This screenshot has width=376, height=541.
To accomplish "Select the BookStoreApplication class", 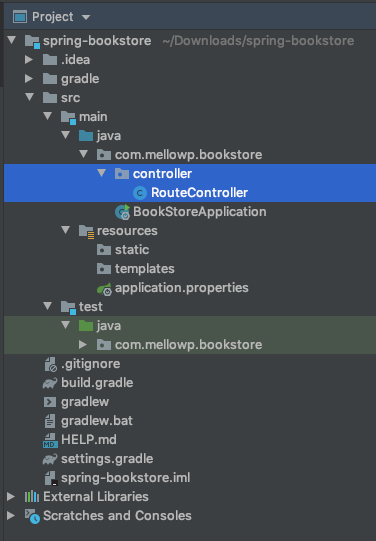I will coord(200,212).
